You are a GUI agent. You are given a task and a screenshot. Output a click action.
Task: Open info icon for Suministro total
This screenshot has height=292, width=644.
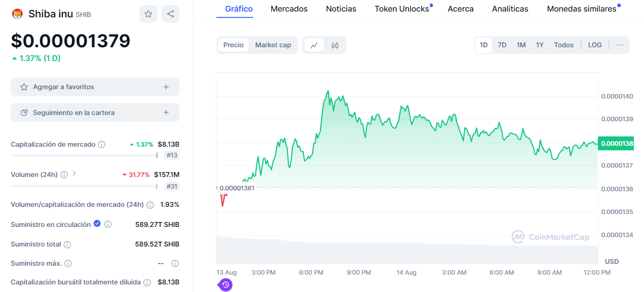click(x=67, y=245)
